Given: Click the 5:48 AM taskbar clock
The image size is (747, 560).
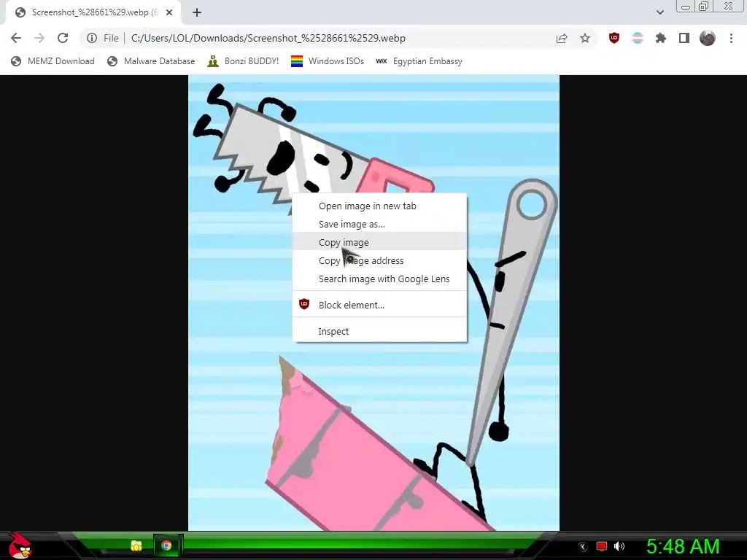Looking at the screenshot, I should point(683,546).
